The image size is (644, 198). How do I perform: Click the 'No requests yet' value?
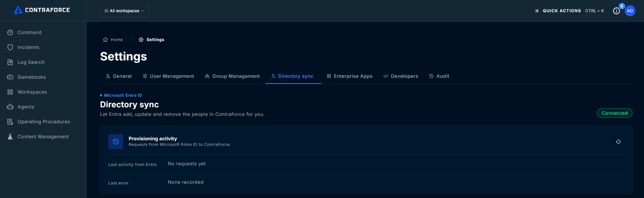pos(187,163)
